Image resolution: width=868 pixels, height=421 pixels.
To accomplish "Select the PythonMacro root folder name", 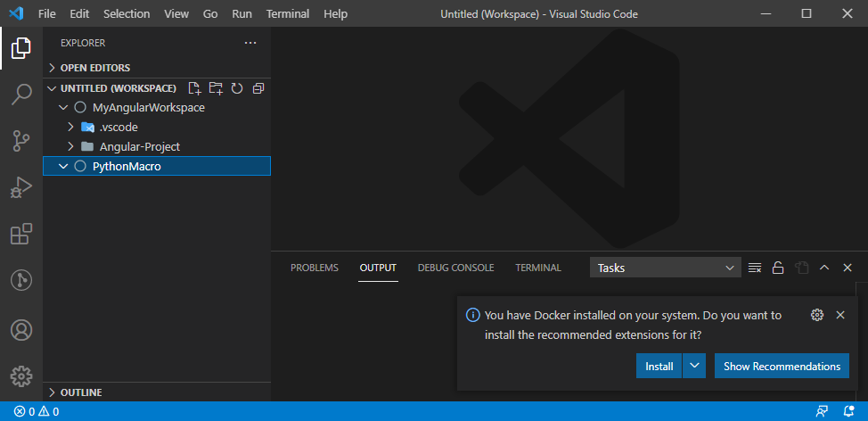I will coord(127,166).
